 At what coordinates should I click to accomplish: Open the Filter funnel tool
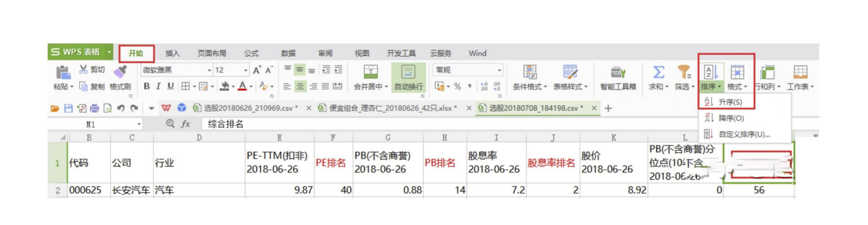pyautogui.click(x=684, y=72)
